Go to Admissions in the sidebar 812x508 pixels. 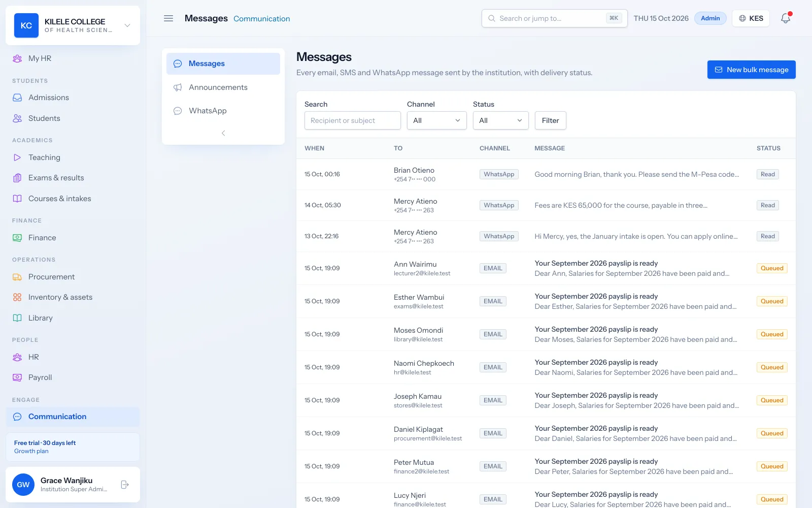click(x=73, y=98)
